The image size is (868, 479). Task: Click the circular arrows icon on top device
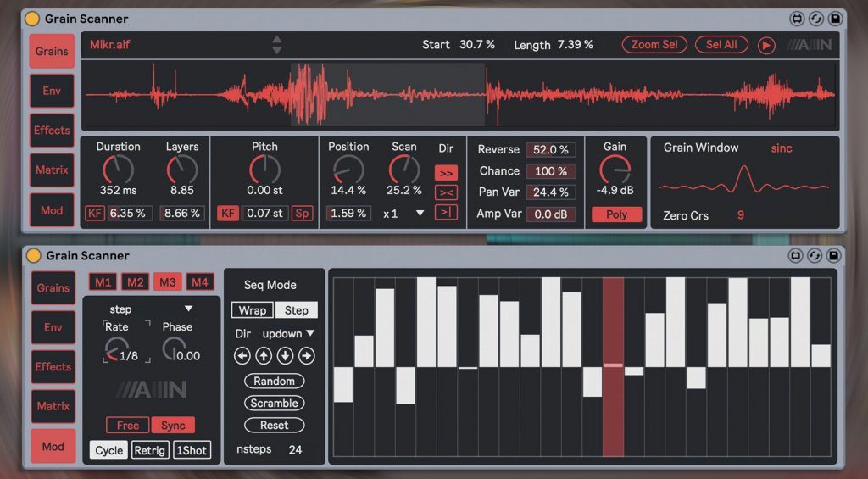click(x=816, y=19)
